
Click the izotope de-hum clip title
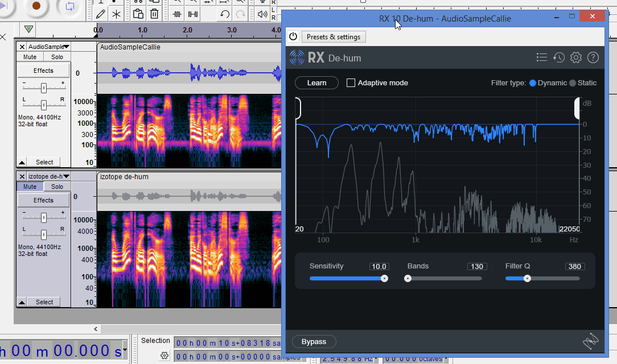pyautogui.click(x=124, y=177)
